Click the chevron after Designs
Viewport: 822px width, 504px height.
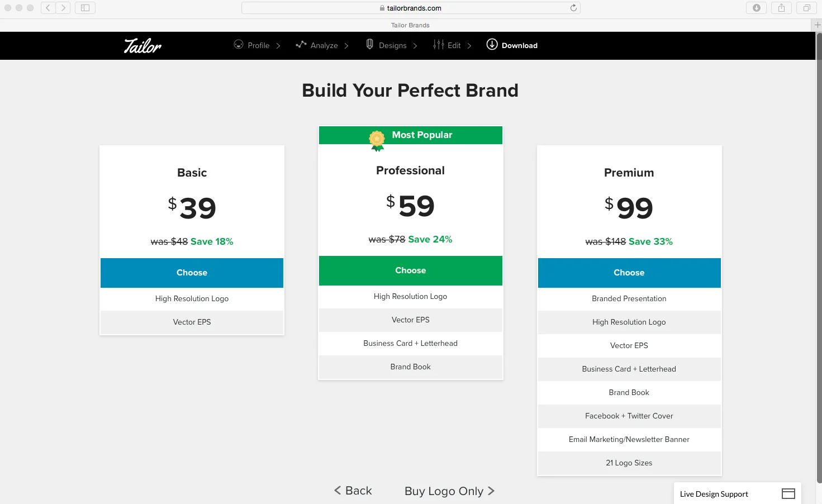pos(415,46)
